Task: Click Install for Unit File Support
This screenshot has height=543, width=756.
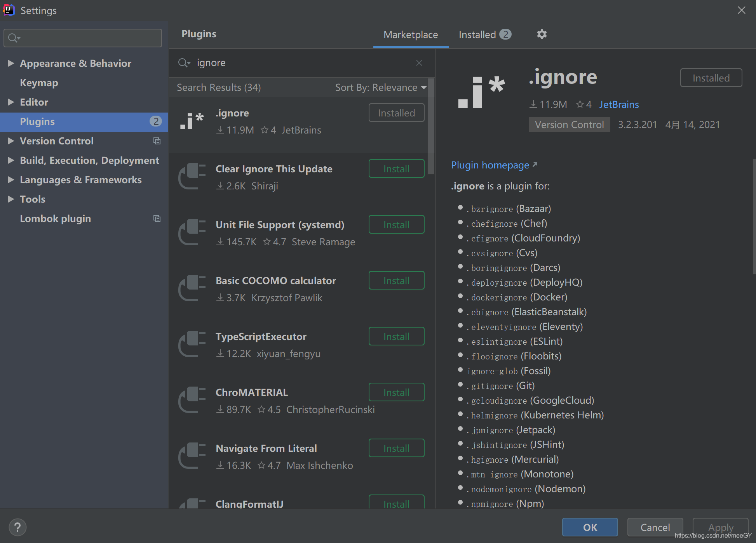Action: (x=396, y=225)
